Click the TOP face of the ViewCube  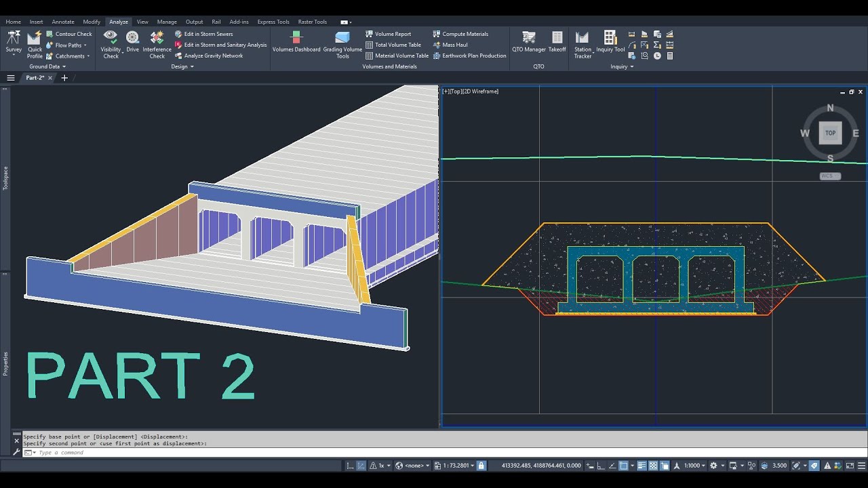point(830,133)
